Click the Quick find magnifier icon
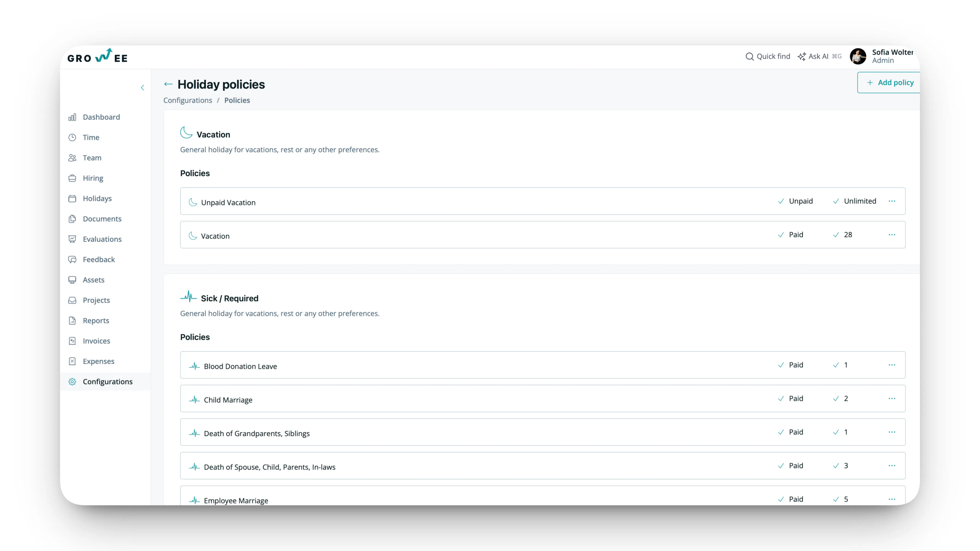The height and width of the screenshot is (551, 980). coord(750,56)
